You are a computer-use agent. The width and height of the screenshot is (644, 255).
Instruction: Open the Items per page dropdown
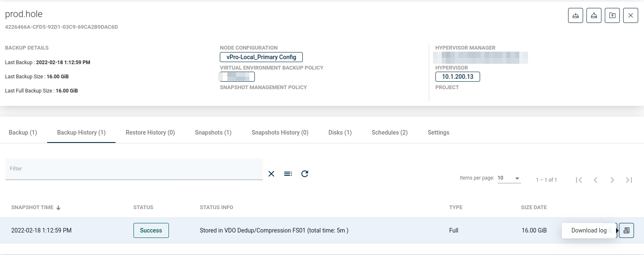tap(509, 178)
